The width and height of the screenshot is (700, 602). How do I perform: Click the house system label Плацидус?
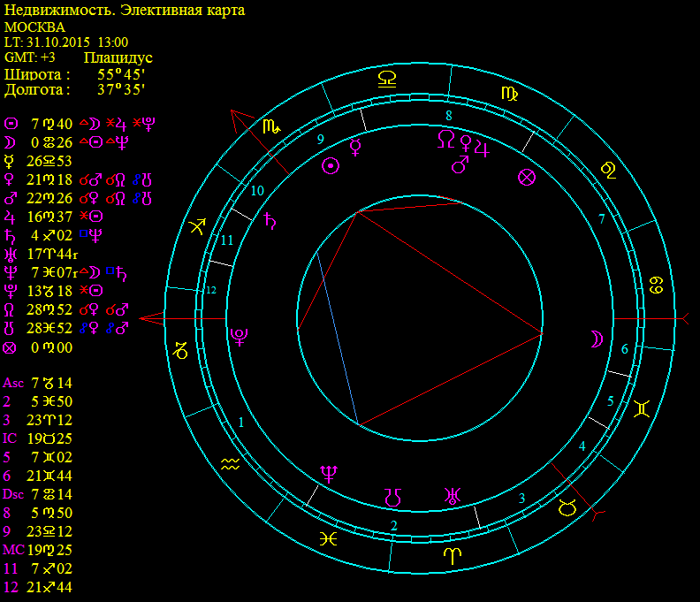pos(118,57)
